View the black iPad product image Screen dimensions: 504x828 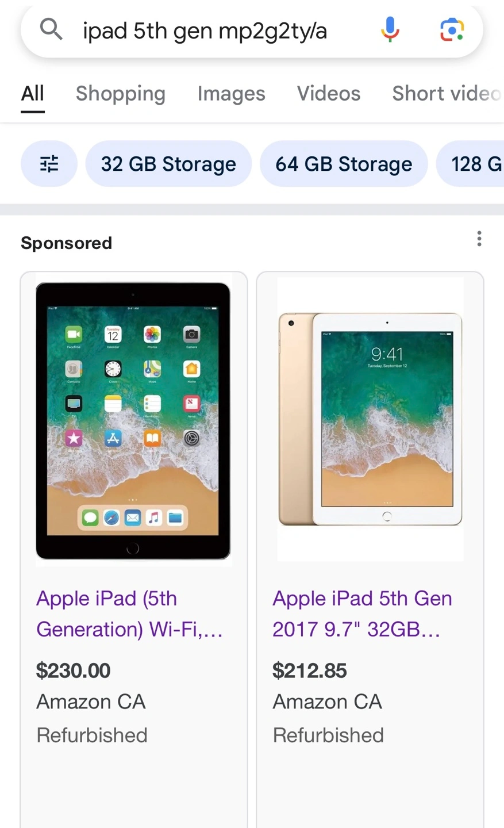134,420
